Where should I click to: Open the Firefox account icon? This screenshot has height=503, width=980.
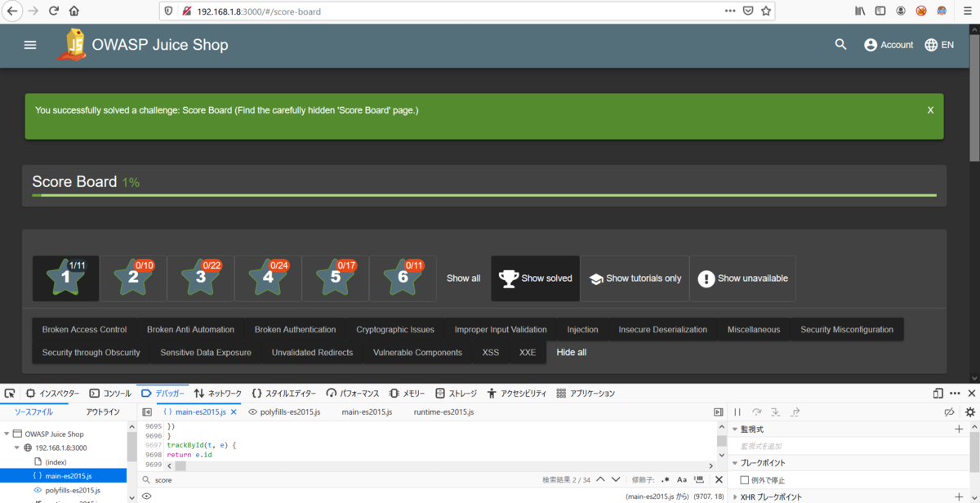901,11
